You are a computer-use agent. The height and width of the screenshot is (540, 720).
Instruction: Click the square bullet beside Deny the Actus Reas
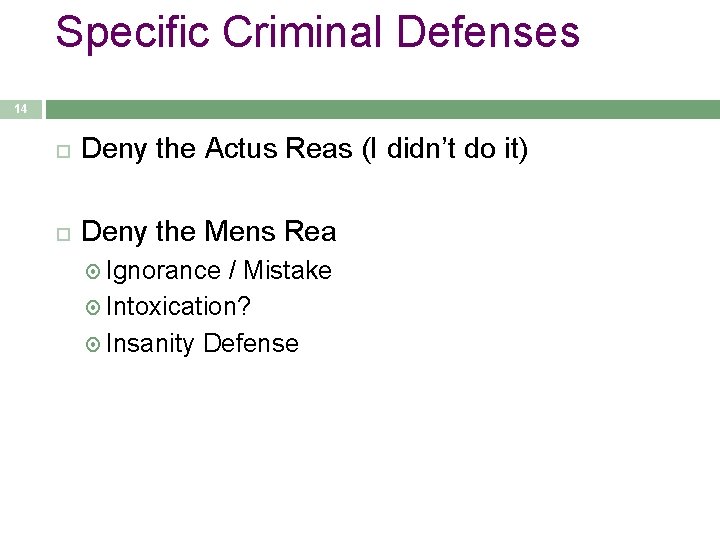pyautogui.click(x=63, y=152)
